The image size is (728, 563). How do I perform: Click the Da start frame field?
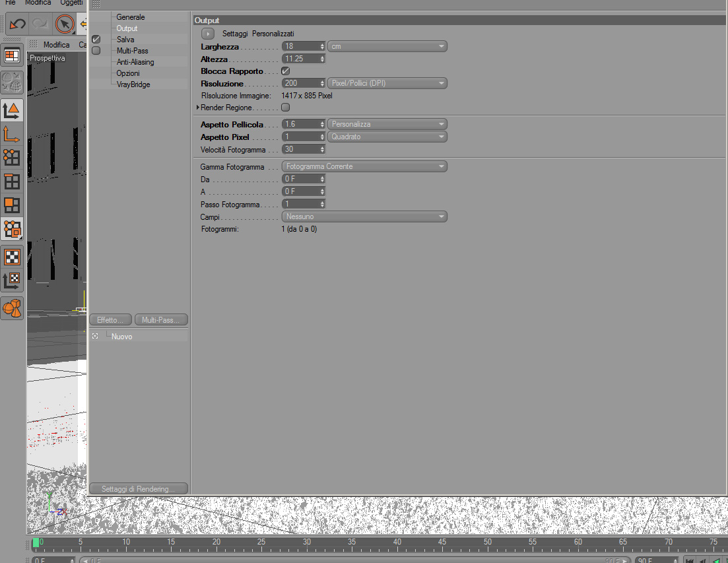pyautogui.click(x=300, y=179)
